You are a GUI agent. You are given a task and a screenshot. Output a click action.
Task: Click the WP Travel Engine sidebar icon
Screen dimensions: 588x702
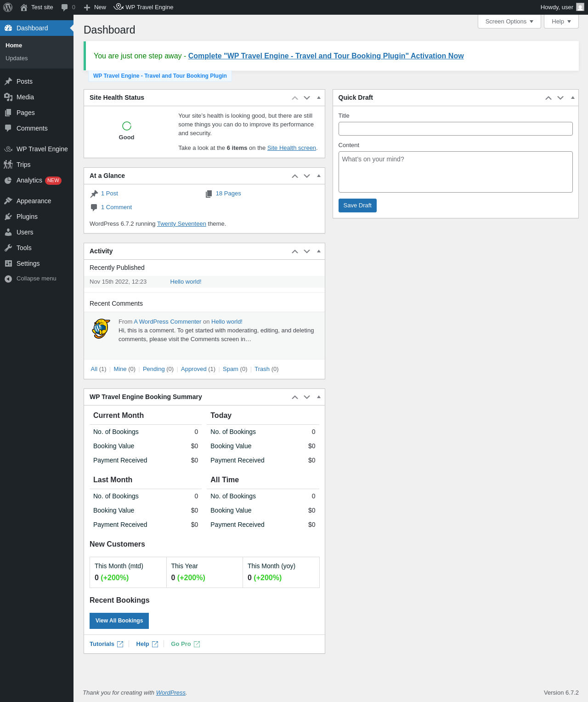8,149
